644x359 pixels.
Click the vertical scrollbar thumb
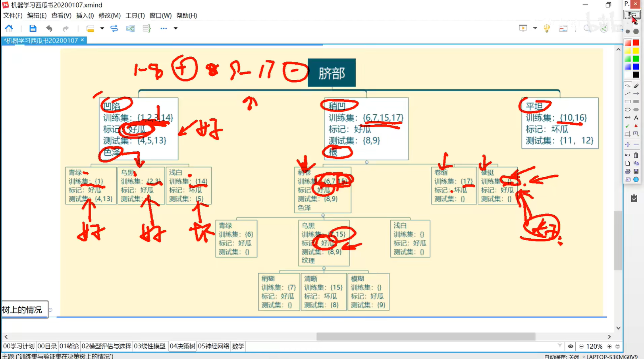pyautogui.click(x=618, y=240)
